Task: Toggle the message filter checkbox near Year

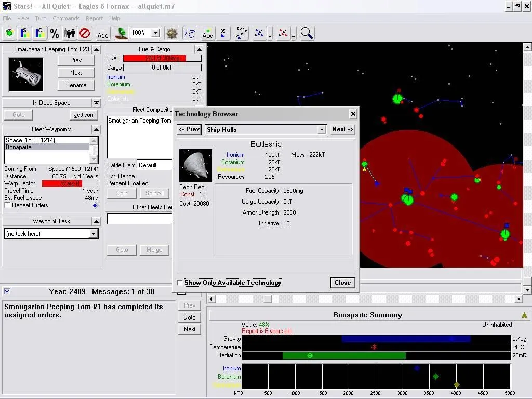Action: click(x=7, y=291)
